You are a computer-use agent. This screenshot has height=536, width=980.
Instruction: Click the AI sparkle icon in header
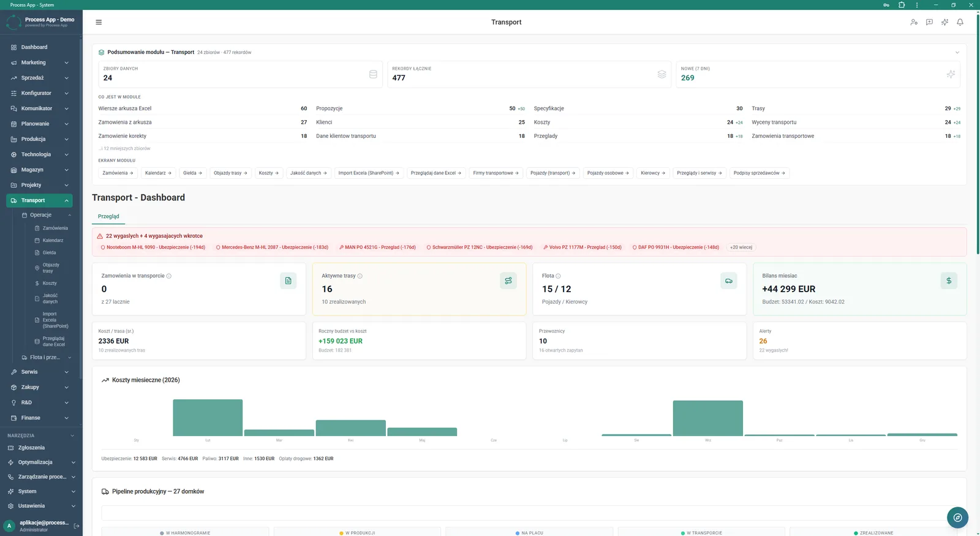click(x=944, y=22)
